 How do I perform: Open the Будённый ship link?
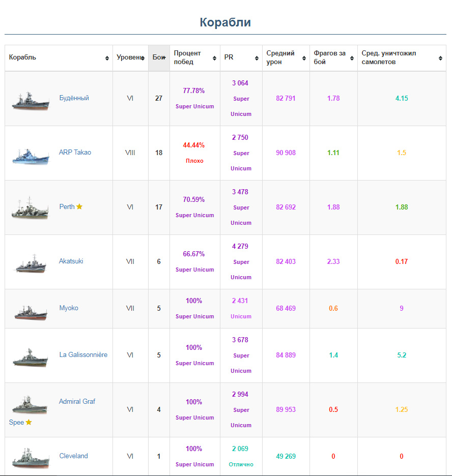click(74, 98)
